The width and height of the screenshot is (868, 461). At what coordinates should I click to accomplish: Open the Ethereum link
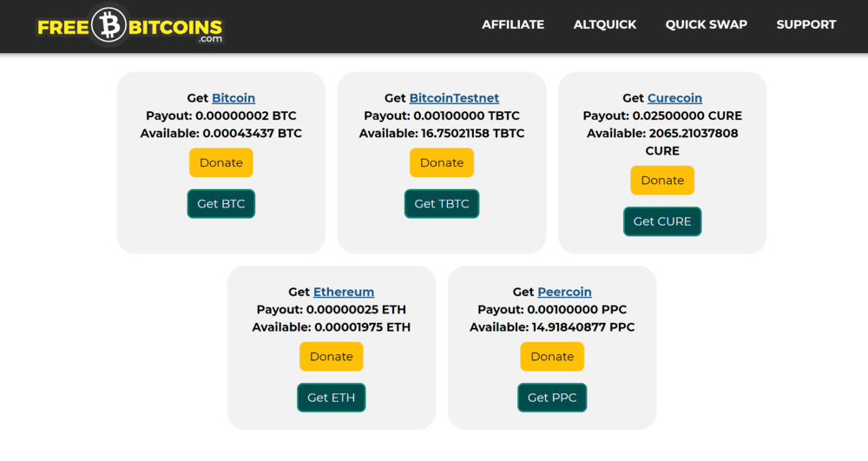click(344, 292)
